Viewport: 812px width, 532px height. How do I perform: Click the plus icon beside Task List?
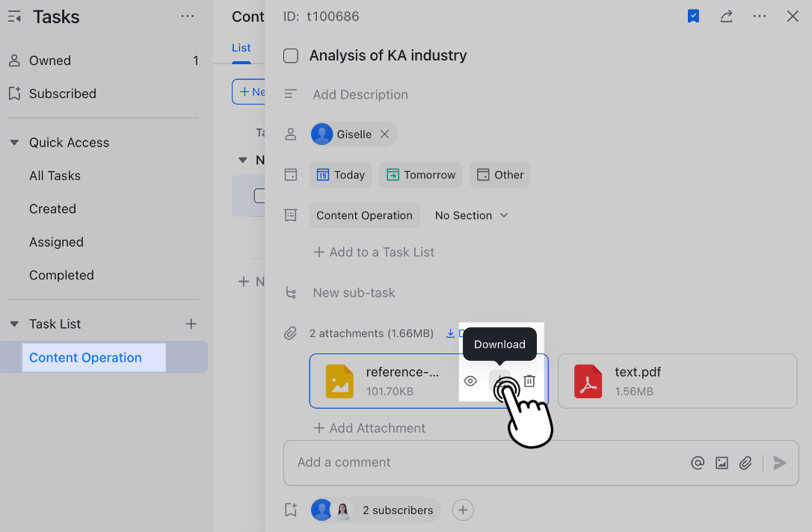click(x=191, y=324)
